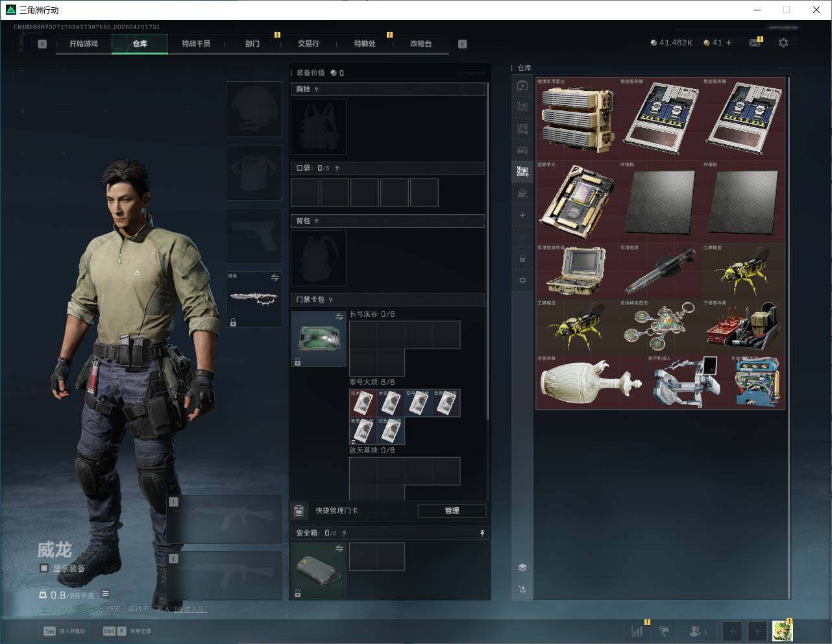The image size is (832, 644).
Task: Select the empty body armor slot
Action: coord(254,172)
